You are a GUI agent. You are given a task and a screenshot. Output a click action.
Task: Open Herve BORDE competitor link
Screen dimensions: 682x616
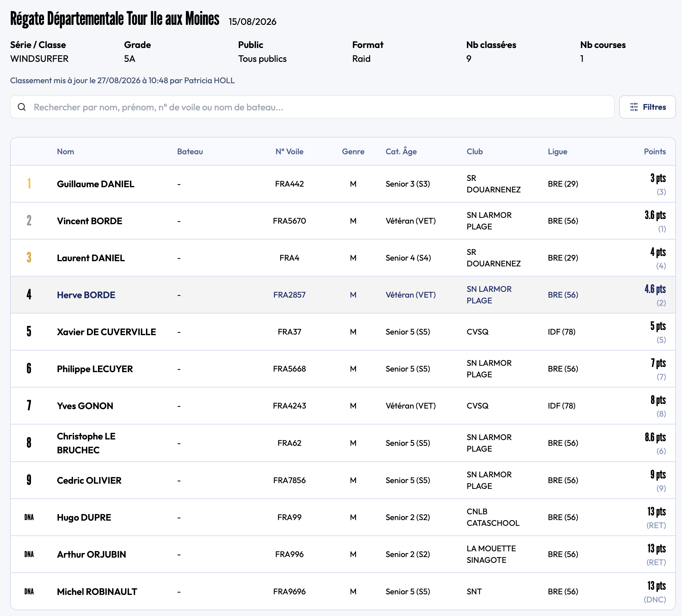[x=86, y=295]
